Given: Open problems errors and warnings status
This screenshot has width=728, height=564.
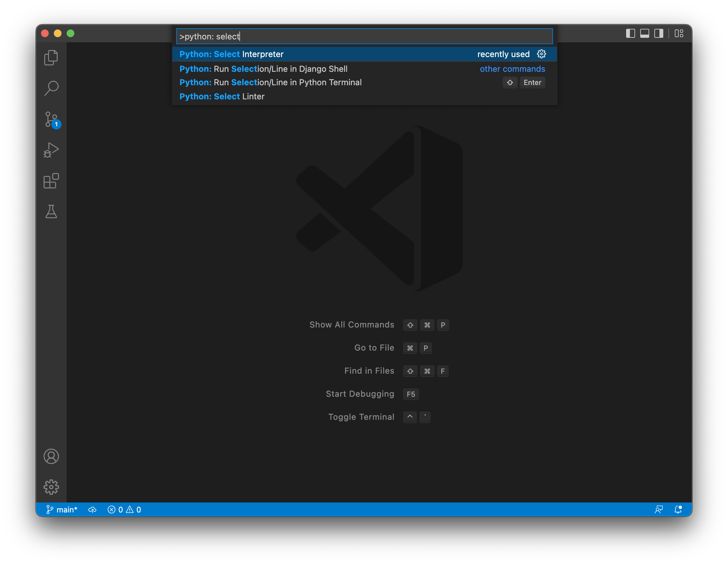Looking at the screenshot, I should point(124,510).
